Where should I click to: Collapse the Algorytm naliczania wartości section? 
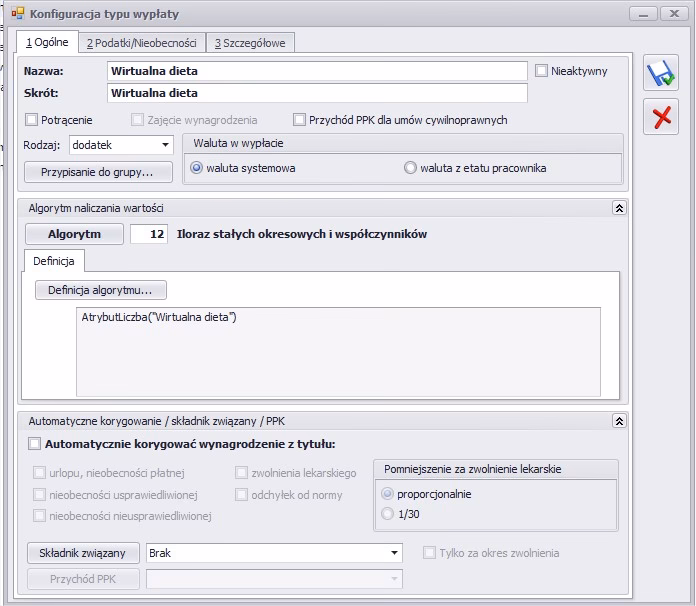click(x=619, y=208)
